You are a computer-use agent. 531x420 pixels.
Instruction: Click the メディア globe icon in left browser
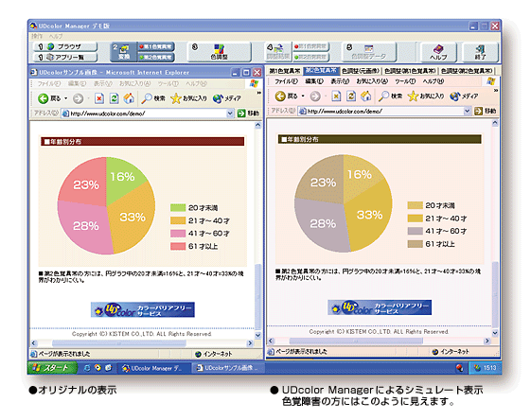pyautogui.click(x=218, y=98)
